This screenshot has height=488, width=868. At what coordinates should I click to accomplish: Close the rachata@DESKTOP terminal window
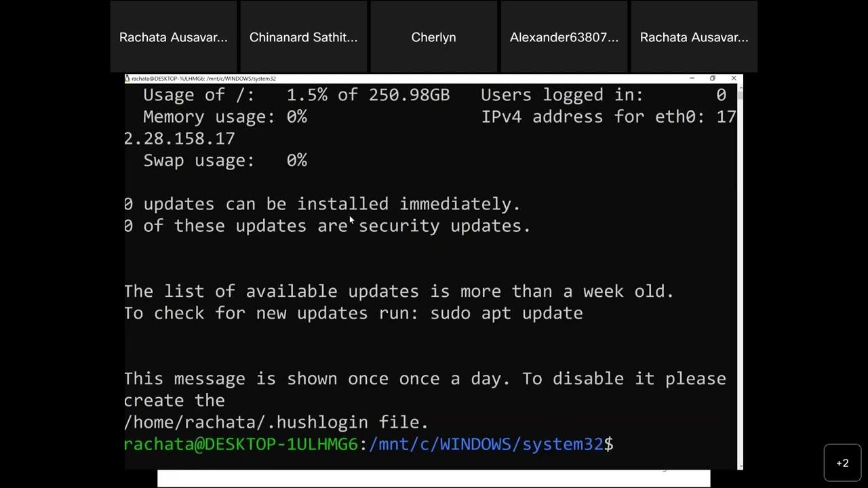tap(733, 79)
